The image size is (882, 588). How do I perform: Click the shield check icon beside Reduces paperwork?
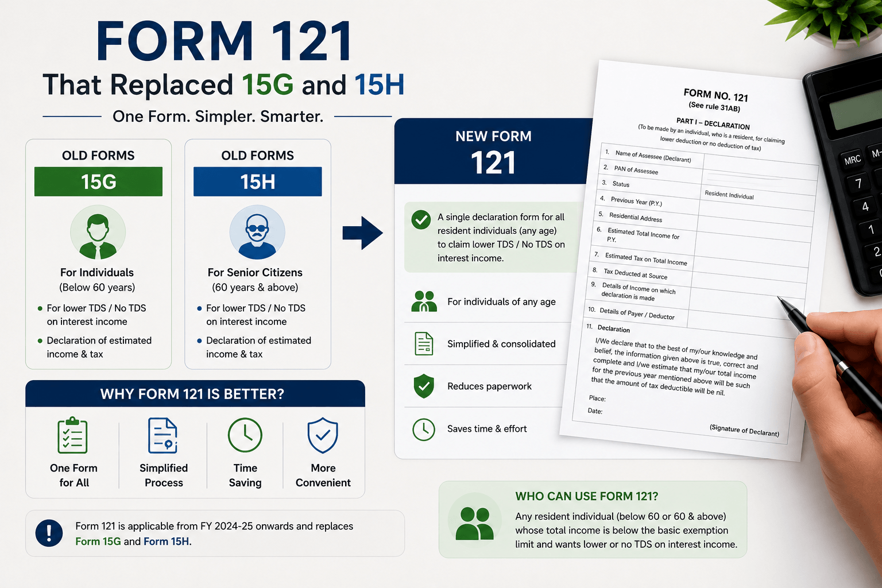tap(424, 386)
